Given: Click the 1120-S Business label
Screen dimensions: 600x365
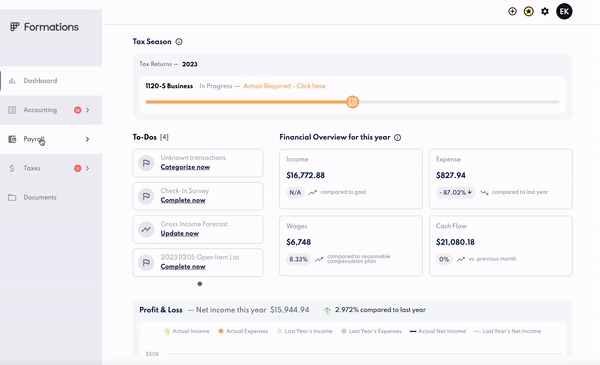Looking at the screenshot, I should pyautogui.click(x=169, y=86).
